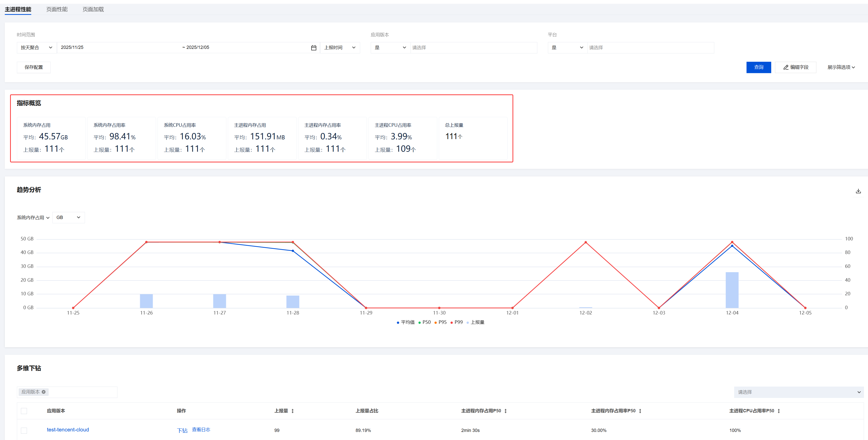Toggle 平均值 series in chart legend
The image size is (868, 440).
click(x=406, y=322)
